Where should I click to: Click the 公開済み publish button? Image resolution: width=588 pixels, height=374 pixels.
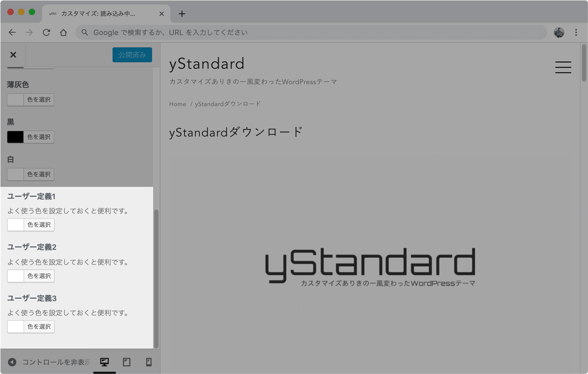[x=132, y=55]
